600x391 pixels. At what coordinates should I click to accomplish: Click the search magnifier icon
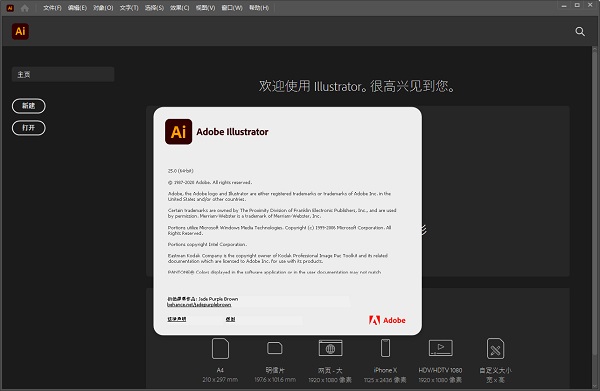[580, 31]
